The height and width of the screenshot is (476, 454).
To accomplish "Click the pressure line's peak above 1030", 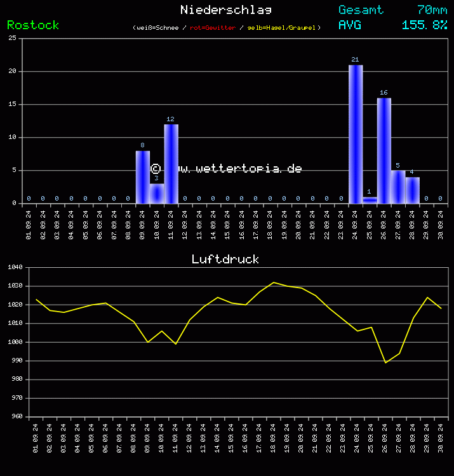I will point(274,282).
